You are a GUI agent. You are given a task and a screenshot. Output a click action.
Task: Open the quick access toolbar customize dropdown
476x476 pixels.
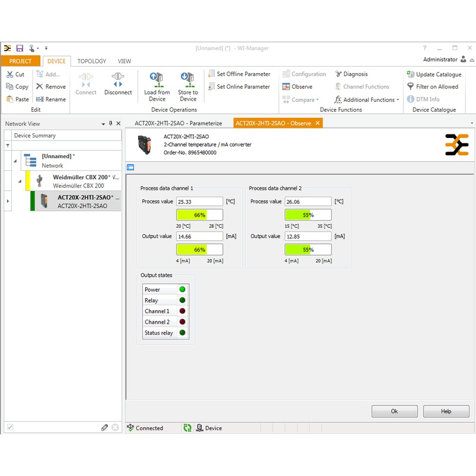46,48
